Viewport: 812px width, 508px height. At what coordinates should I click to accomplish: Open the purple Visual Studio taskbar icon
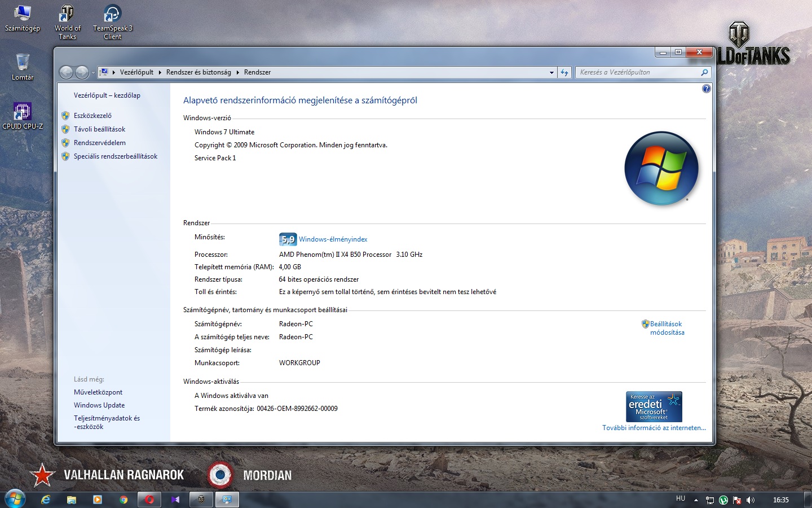point(175,500)
